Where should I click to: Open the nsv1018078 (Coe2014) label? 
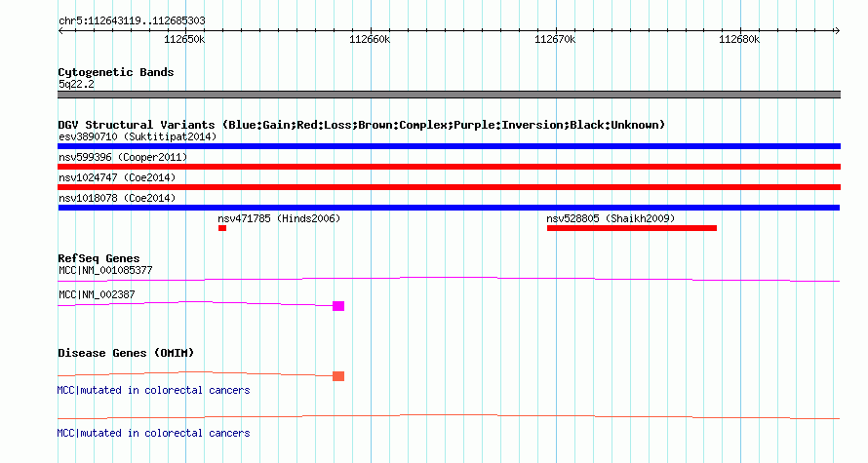click(x=117, y=198)
